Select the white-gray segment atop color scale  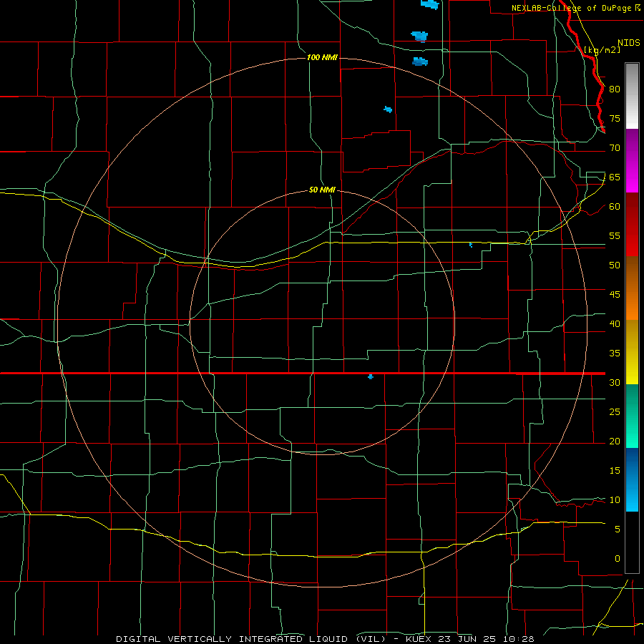coord(632,96)
